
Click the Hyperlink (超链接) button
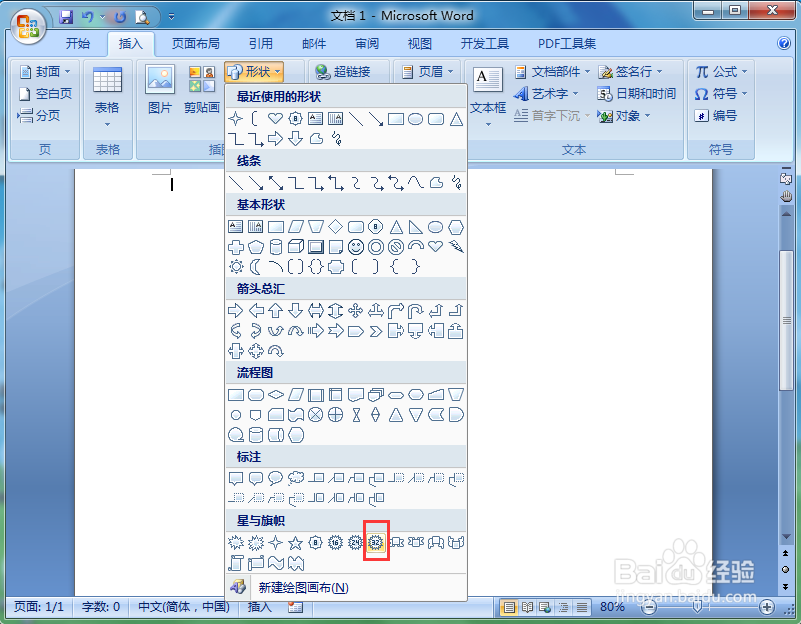tap(343, 72)
